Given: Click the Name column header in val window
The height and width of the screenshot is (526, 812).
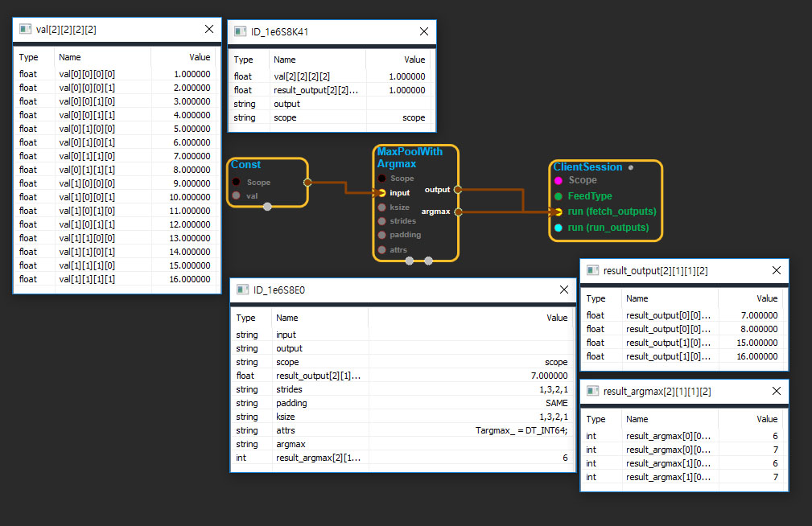Looking at the screenshot, I should pos(71,57).
